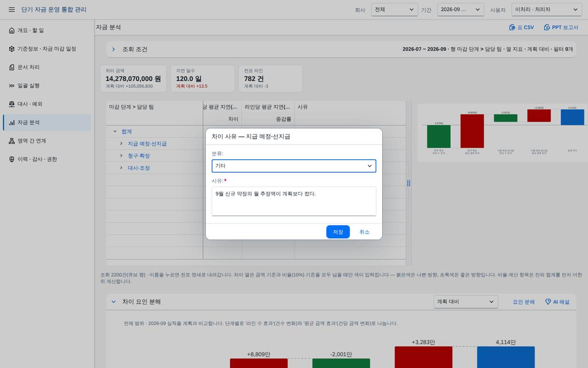Viewport: 588px width, 368px height.
Task: Cancel the dialog with 취소
Action: coord(364,232)
